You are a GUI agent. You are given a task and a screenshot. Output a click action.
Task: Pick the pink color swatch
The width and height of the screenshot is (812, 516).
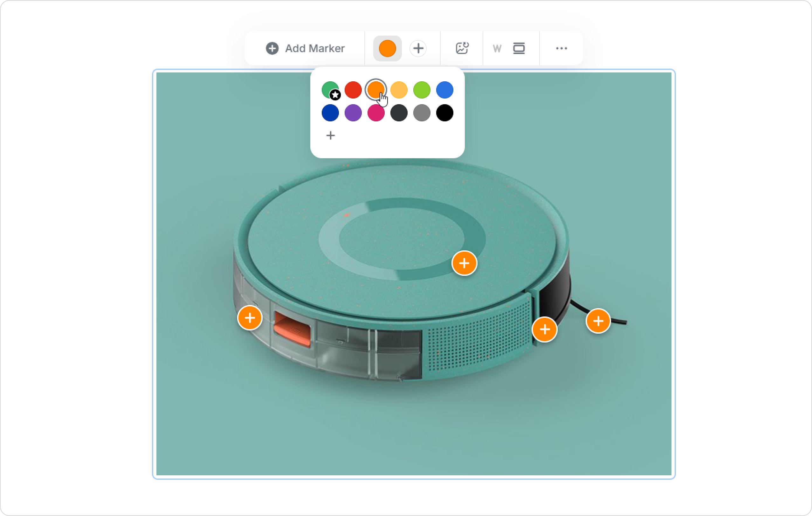tap(376, 112)
